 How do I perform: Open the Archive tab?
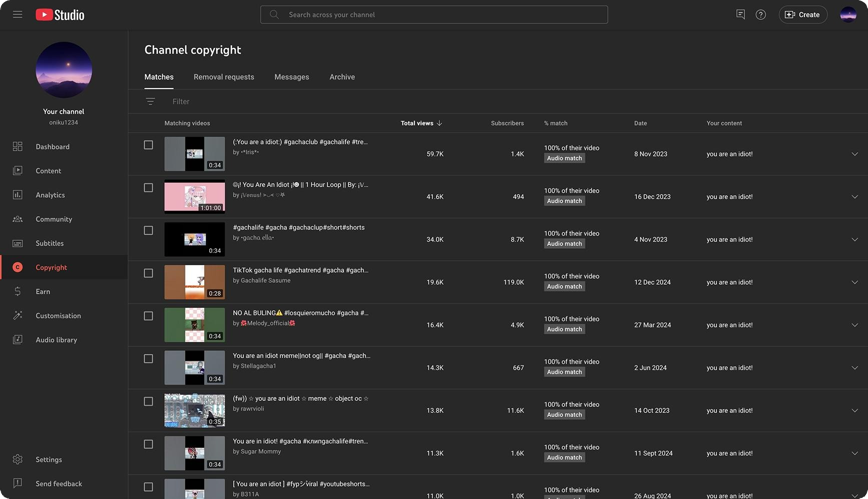[342, 77]
